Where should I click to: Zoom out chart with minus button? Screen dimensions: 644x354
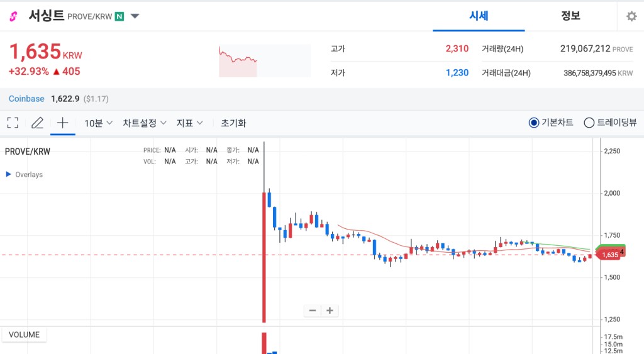313,311
